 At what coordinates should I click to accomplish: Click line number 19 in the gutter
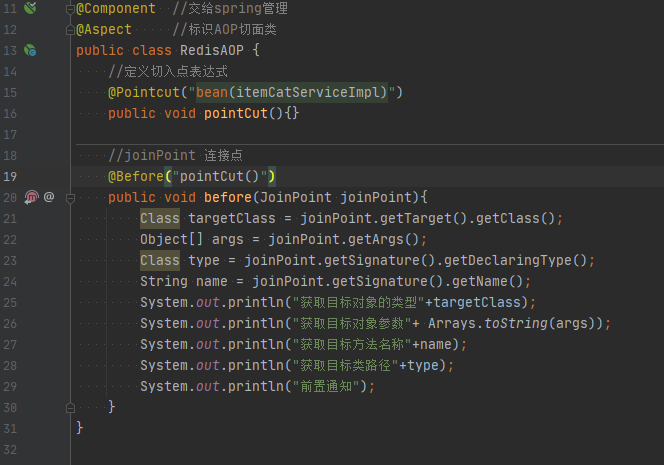(10, 176)
